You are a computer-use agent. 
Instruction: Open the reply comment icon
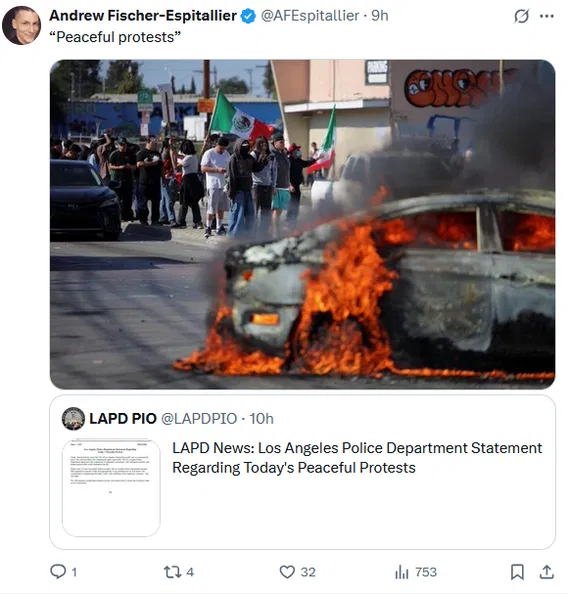[x=58, y=571]
